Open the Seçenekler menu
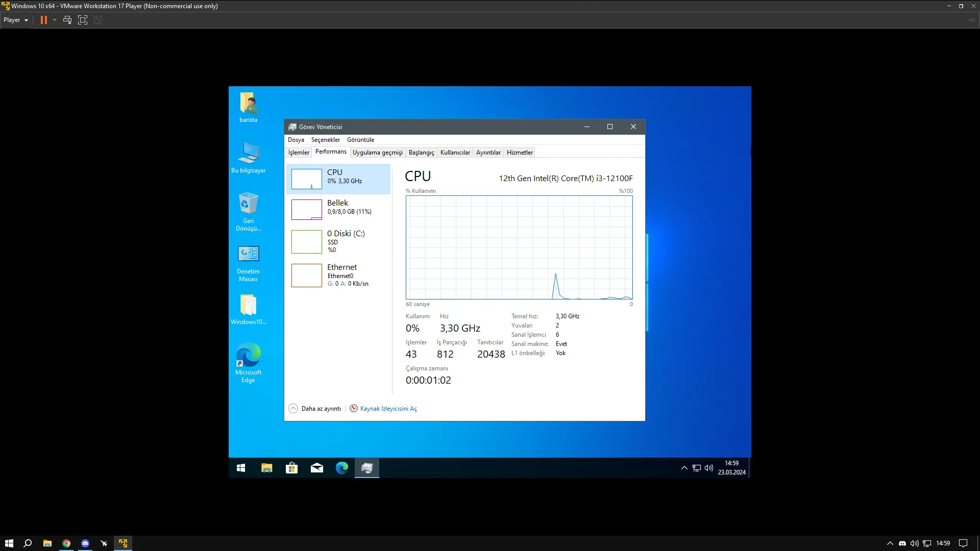The image size is (980, 551). point(326,140)
